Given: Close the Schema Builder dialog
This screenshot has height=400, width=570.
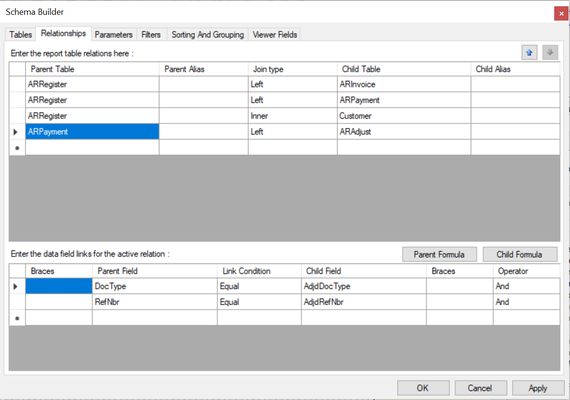Looking at the screenshot, I should 561,13.
